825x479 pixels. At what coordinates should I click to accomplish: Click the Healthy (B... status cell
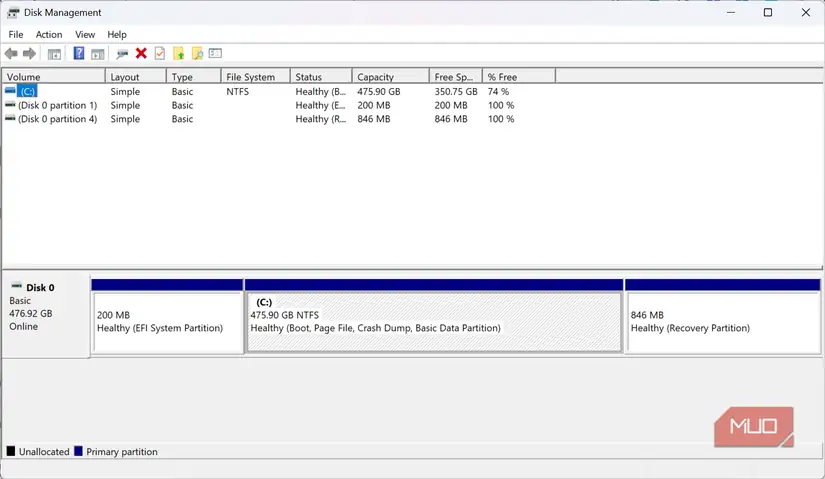tap(320, 92)
